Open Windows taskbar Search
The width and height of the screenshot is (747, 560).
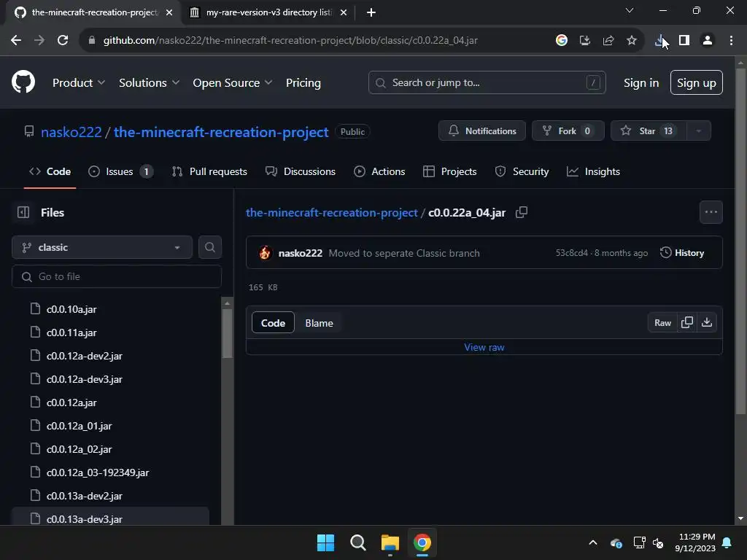coord(357,542)
